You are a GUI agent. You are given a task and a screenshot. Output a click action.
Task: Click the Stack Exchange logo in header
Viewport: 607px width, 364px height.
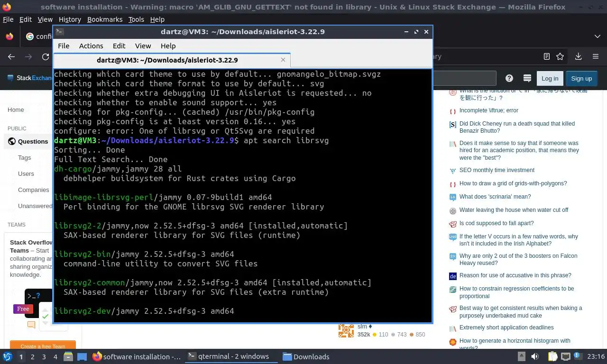click(x=30, y=78)
